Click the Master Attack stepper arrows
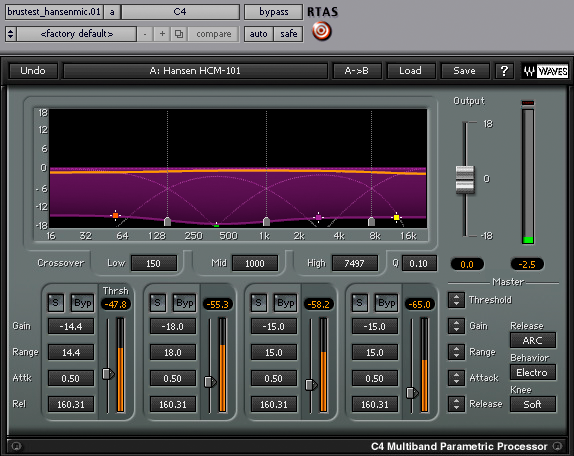The image size is (574, 456). pyautogui.click(x=456, y=378)
